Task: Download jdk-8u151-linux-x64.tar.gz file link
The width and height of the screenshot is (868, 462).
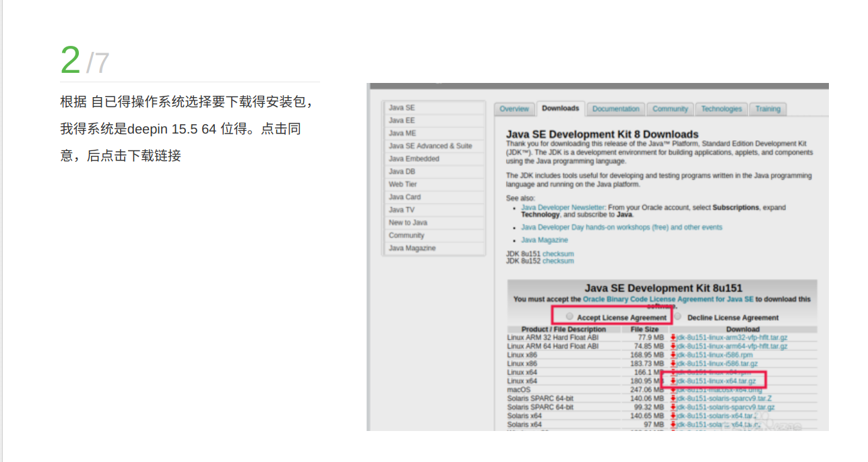Action: [716, 382]
